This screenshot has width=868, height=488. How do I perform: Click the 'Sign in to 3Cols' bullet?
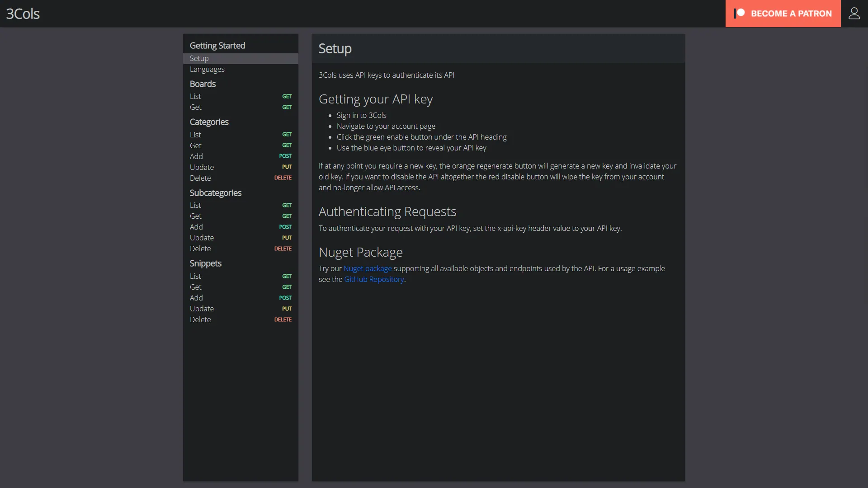coord(362,115)
